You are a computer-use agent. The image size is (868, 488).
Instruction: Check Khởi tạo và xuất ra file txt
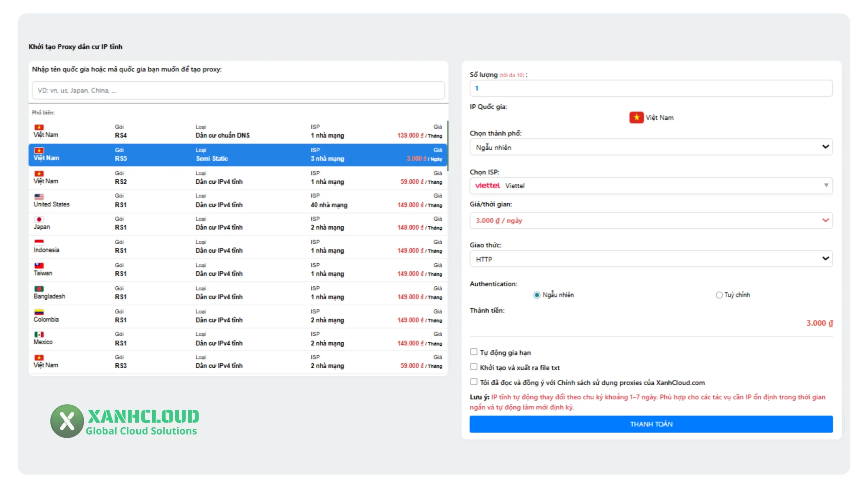coord(474,367)
